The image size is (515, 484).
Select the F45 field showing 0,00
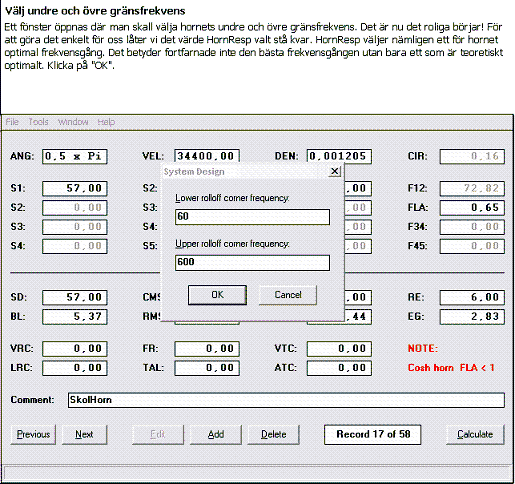click(472, 246)
